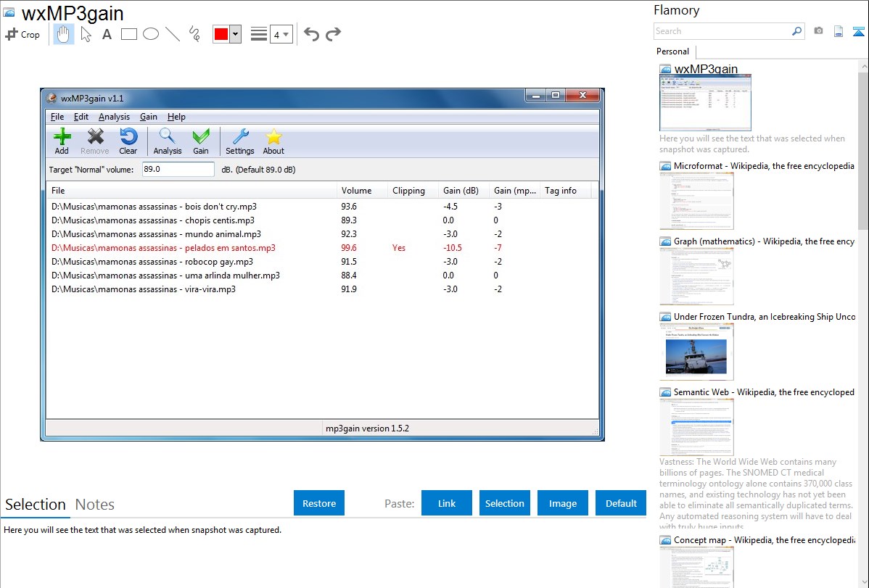The image size is (869, 588).
Task: Click the Flamory search box
Action: point(722,31)
